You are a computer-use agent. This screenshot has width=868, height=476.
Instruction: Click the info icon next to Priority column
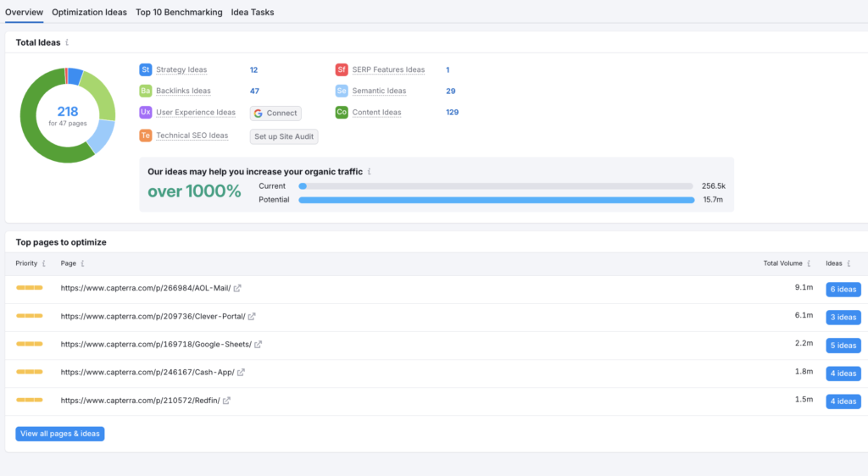pyautogui.click(x=44, y=263)
